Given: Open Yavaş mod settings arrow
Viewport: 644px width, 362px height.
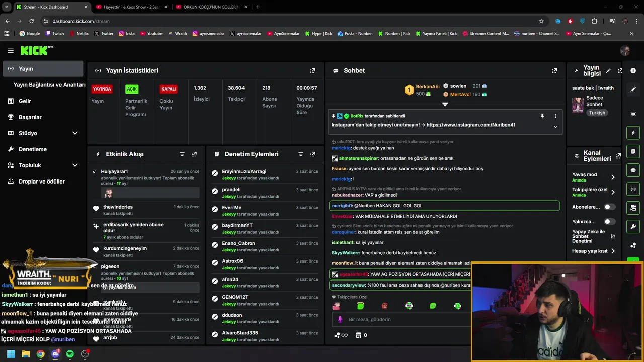Looking at the screenshot, I should coord(613,177).
